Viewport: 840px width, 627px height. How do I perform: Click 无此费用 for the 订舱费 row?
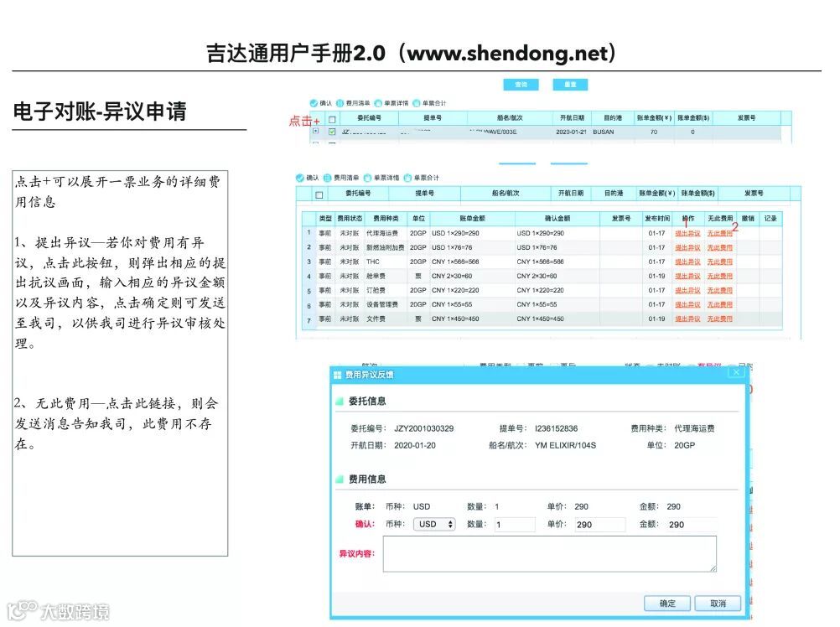(x=720, y=290)
